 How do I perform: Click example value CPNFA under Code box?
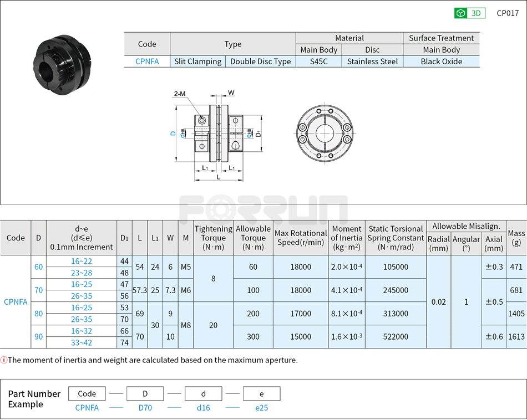click(x=87, y=408)
